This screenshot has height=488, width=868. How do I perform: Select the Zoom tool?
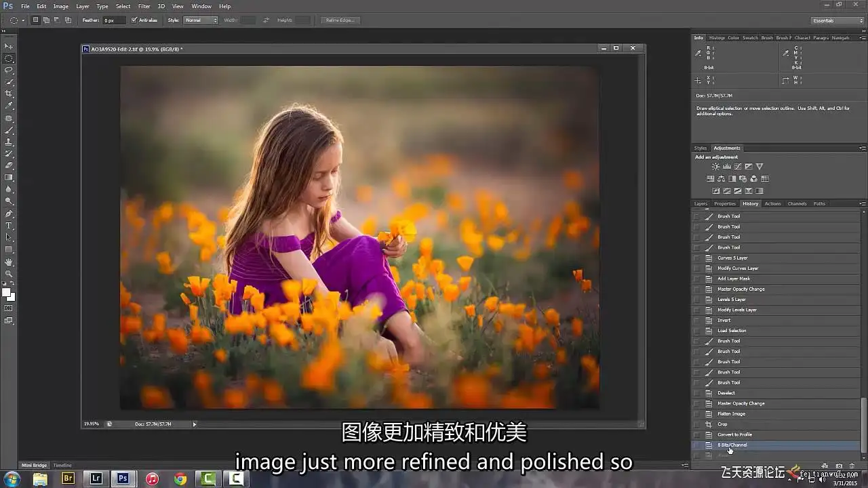point(9,274)
